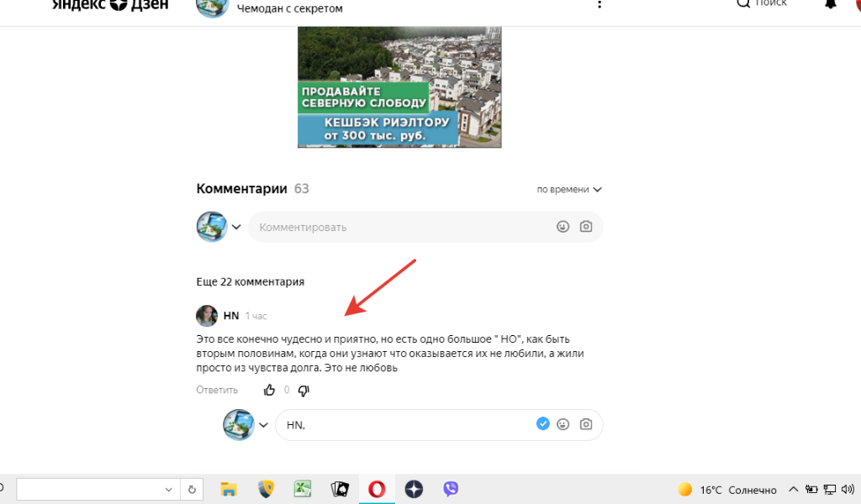Send reply with blue checkmark button
The width and height of the screenshot is (861, 504).
542,424
